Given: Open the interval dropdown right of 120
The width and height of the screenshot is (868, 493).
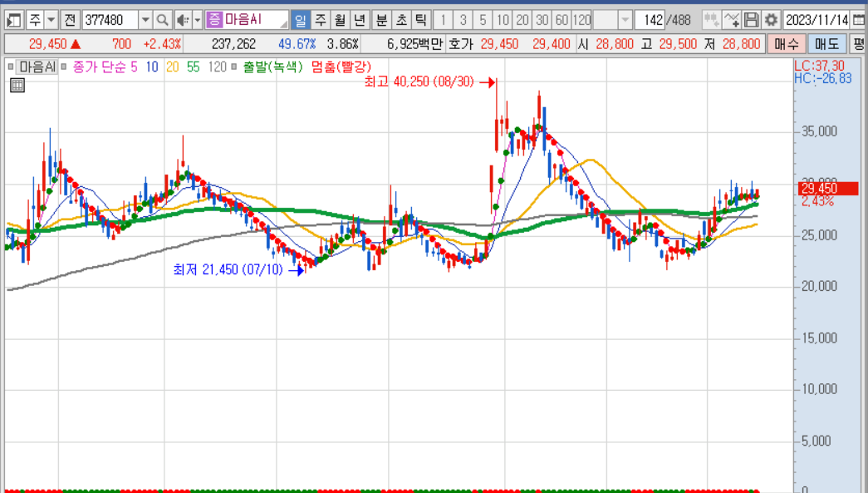Looking at the screenshot, I should [x=624, y=18].
